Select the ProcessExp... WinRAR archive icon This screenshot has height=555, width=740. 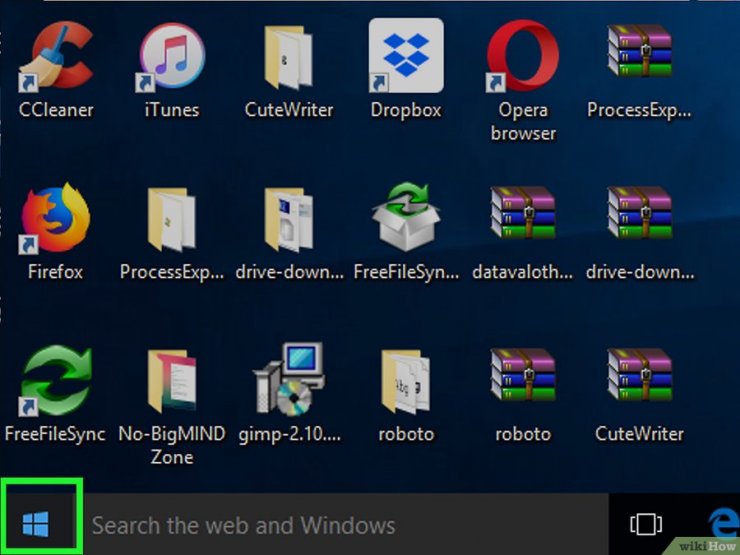point(639,51)
